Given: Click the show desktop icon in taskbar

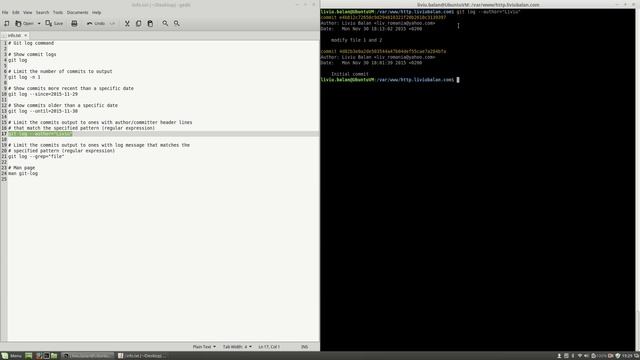Looking at the screenshot, I should coord(29,356).
